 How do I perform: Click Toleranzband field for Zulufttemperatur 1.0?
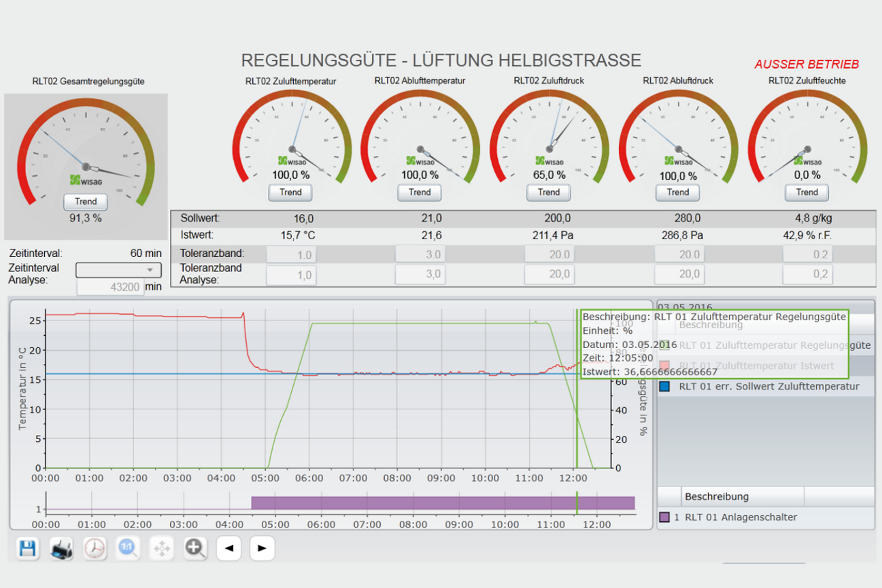point(291,254)
